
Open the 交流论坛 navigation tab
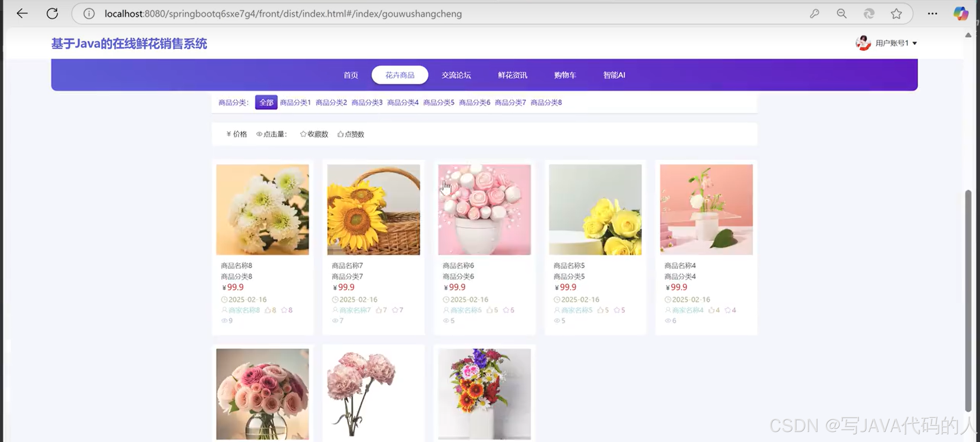456,75
